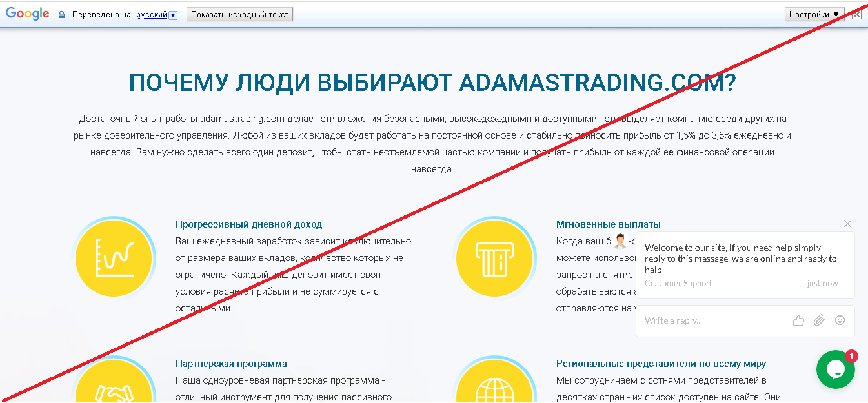Screen dimensions: 868x403
Task: Click the Переведено на label
Action: click(x=101, y=14)
